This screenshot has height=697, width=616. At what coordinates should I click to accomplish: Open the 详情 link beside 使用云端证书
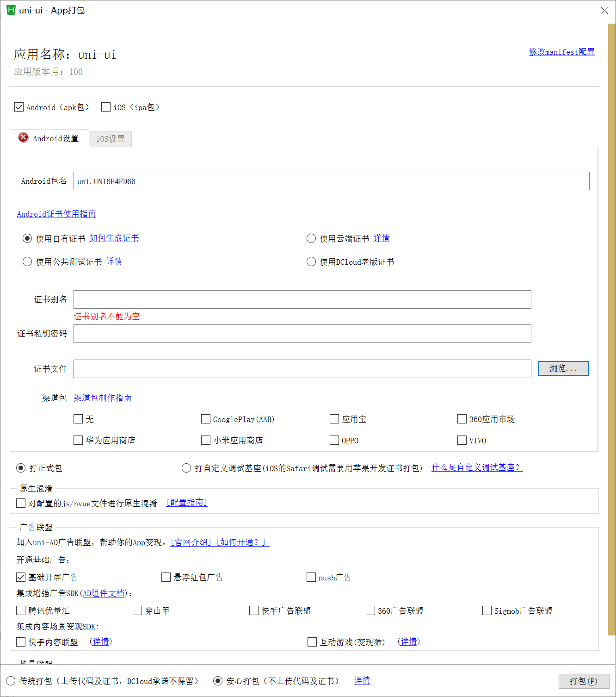point(382,238)
